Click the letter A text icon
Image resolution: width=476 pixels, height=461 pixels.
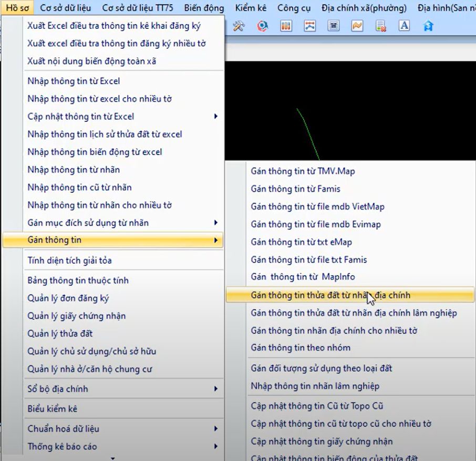pos(404,26)
